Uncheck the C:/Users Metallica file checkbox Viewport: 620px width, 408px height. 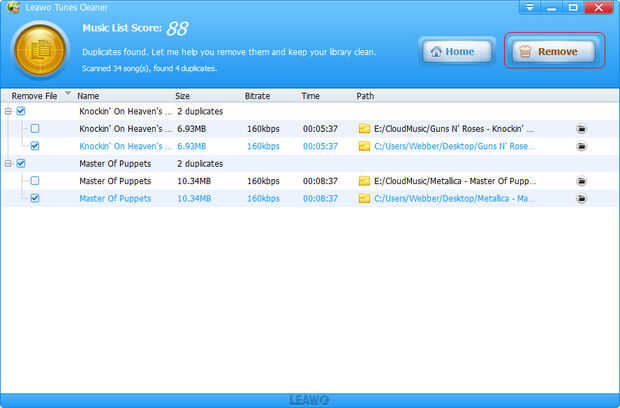click(35, 198)
